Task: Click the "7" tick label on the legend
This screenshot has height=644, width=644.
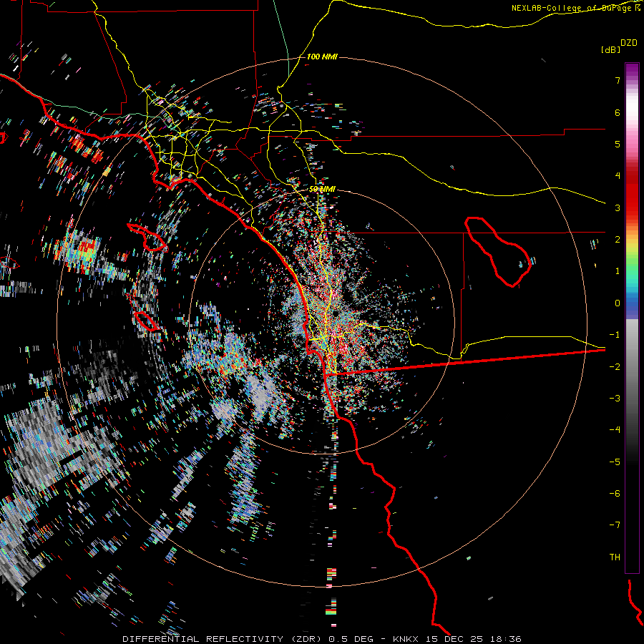Action: (x=618, y=80)
